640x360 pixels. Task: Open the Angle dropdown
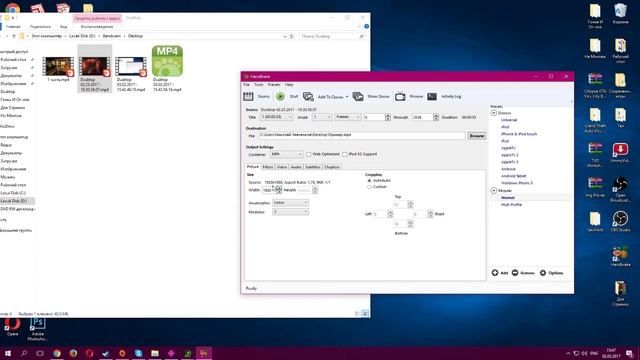pos(322,117)
